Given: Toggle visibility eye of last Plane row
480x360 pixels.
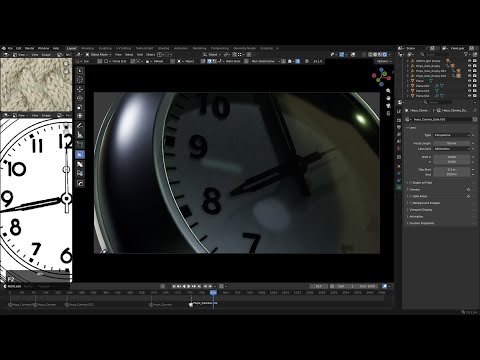Looking at the screenshot, I should click(469, 96).
